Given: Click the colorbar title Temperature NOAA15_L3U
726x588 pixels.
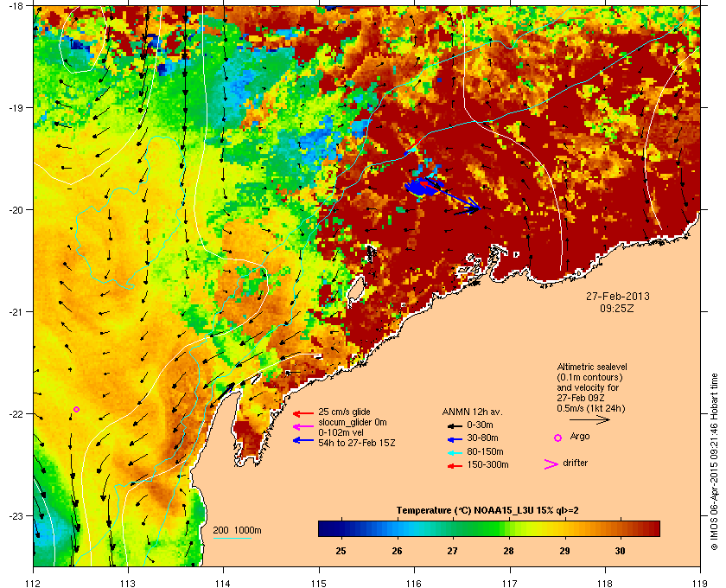Looking at the screenshot, I should point(487,511).
